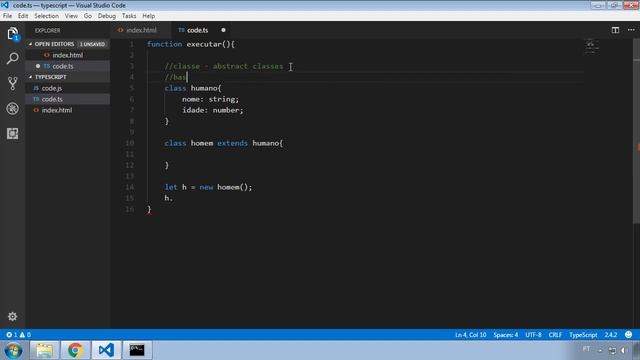Open the Search view in activity bar

coord(13,58)
